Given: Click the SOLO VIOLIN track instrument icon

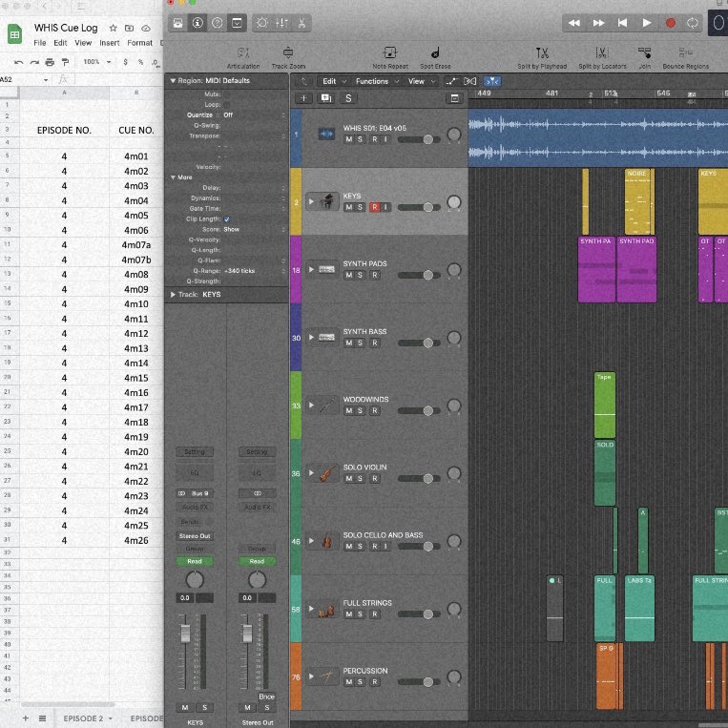Looking at the screenshot, I should click(x=327, y=473).
